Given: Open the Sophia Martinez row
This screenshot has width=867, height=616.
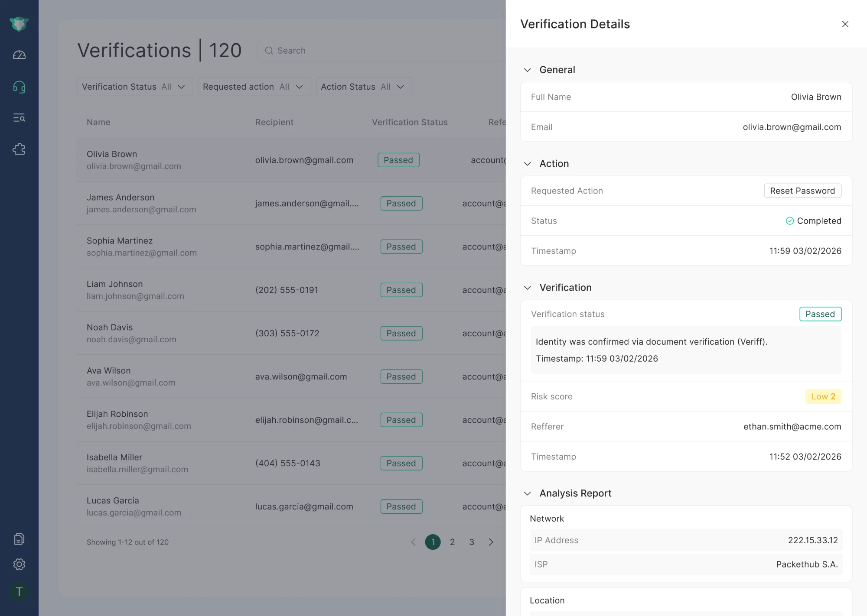Looking at the screenshot, I should tap(291, 246).
